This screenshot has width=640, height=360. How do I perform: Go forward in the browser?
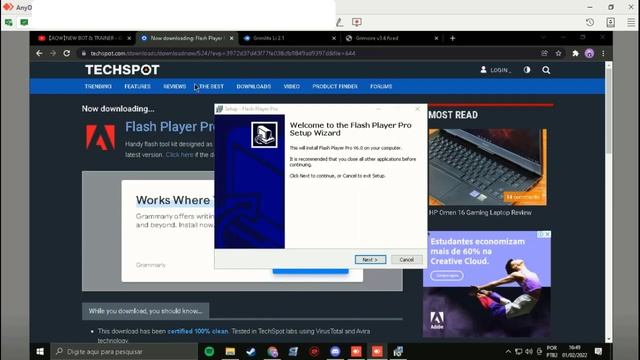(53, 53)
